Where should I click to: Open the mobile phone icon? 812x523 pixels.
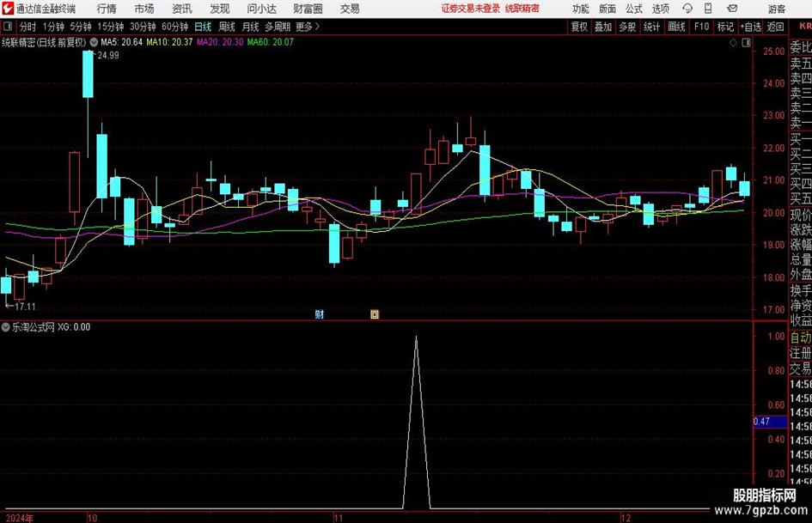click(x=708, y=9)
